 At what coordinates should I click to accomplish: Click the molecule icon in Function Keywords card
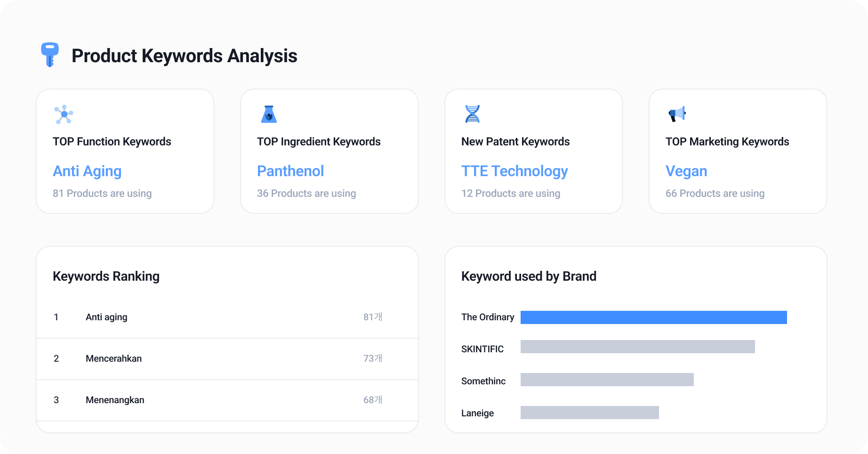pyautogui.click(x=64, y=114)
